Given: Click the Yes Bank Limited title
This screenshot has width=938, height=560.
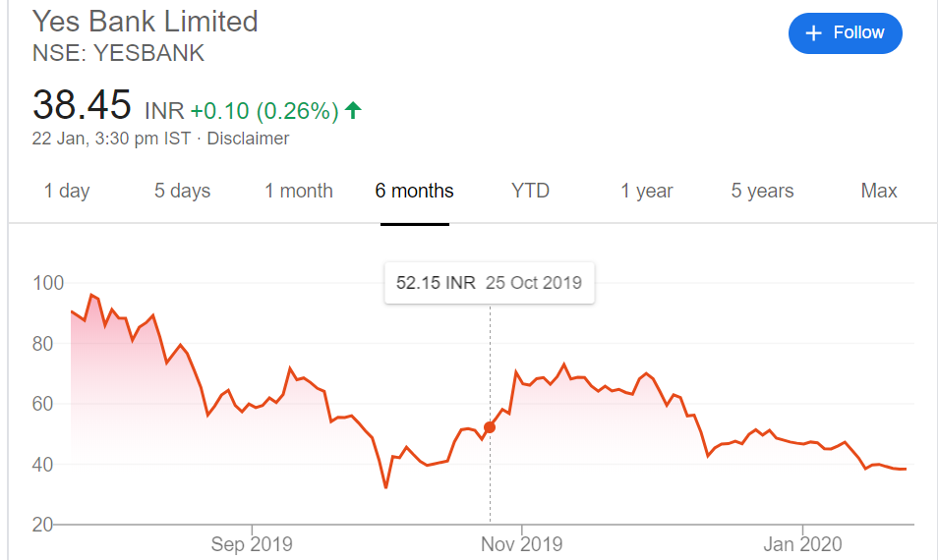Looking at the screenshot, I should pyautogui.click(x=145, y=22).
